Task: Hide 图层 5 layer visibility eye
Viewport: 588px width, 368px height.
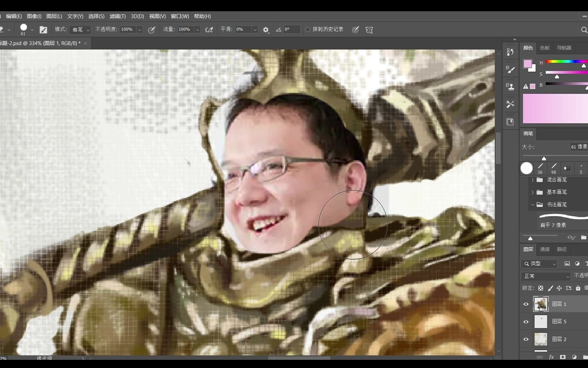Action: pyautogui.click(x=526, y=322)
